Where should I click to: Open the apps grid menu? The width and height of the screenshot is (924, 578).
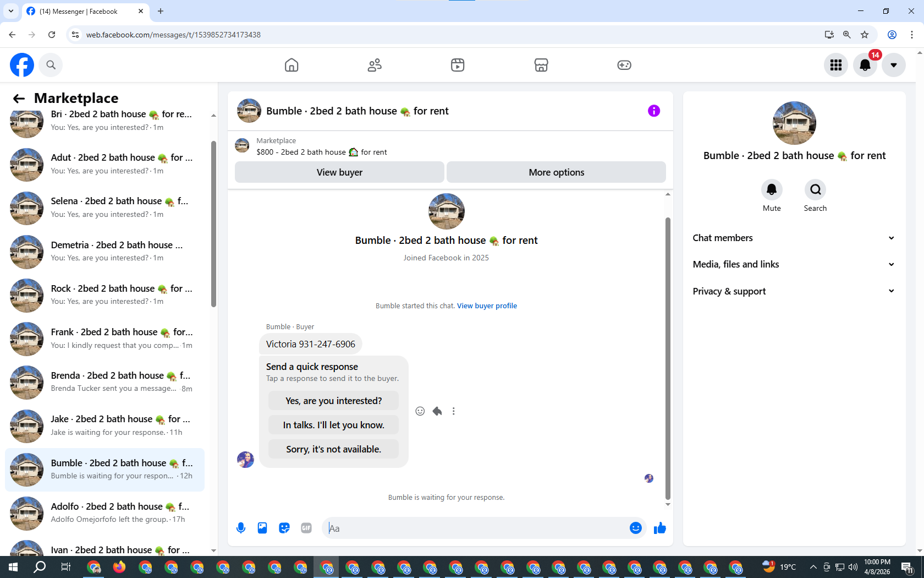[836, 65]
